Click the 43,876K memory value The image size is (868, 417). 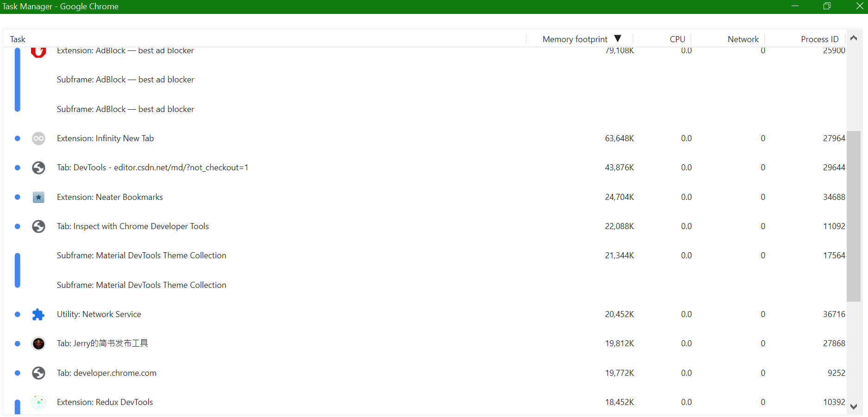pyautogui.click(x=619, y=168)
